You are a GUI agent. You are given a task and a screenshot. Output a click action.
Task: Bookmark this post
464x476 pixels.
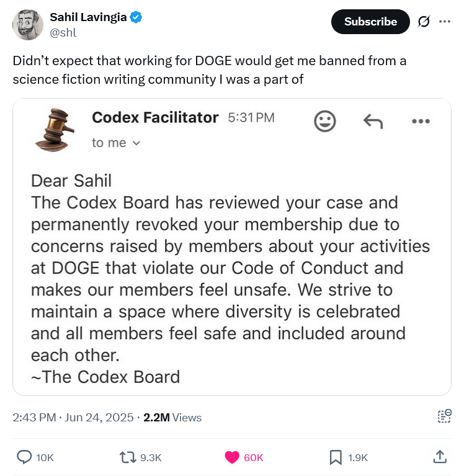[x=335, y=457]
